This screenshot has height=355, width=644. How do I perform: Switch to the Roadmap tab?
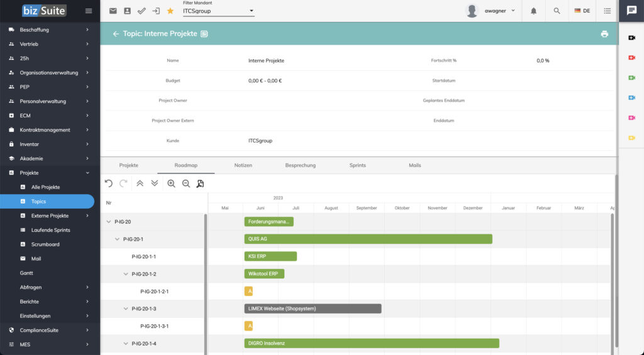(186, 165)
